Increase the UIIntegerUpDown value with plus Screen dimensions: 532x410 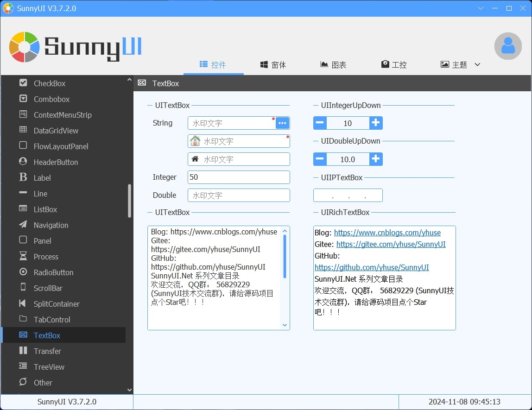click(376, 123)
